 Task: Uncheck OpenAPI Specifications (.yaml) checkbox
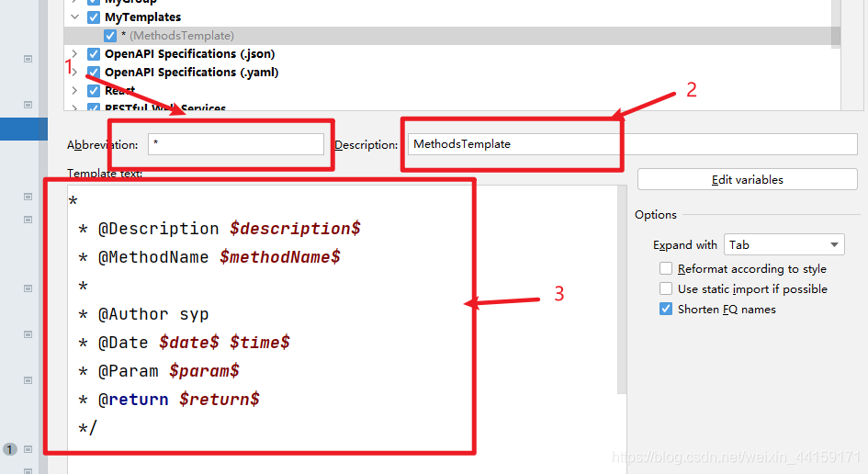pyautogui.click(x=94, y=72)
